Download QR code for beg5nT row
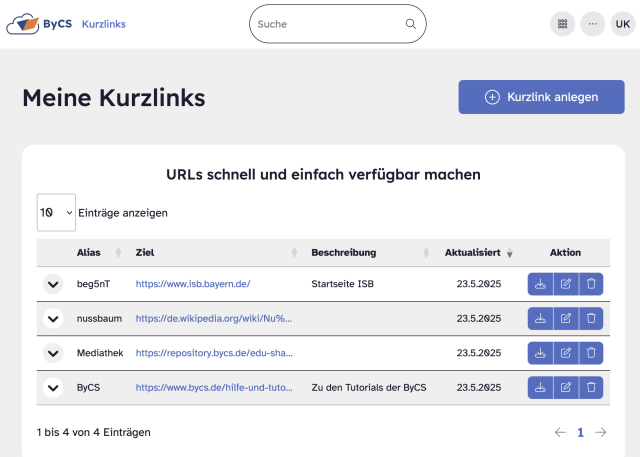Viewport: 640px width, 457px height. (540, 284)
